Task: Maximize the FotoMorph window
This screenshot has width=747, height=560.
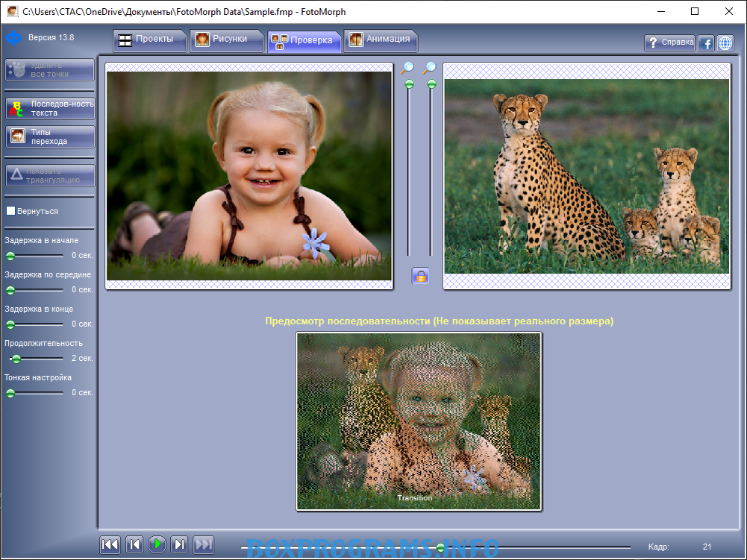Action: pyautogui.click(x=695, y=11)
